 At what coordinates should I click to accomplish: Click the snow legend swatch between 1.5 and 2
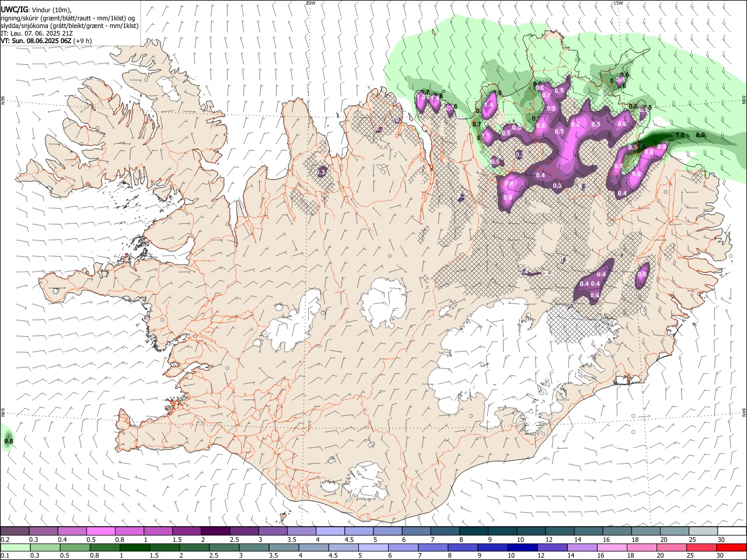coord(187,531)
